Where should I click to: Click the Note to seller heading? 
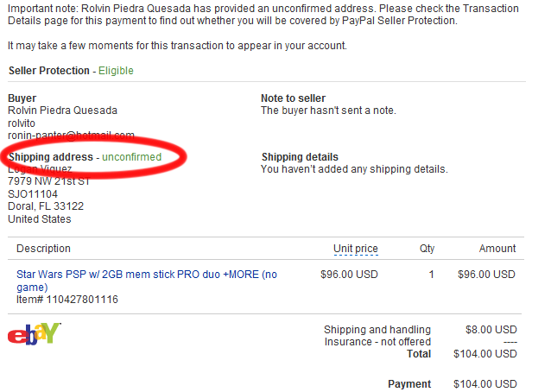point(293,98)
